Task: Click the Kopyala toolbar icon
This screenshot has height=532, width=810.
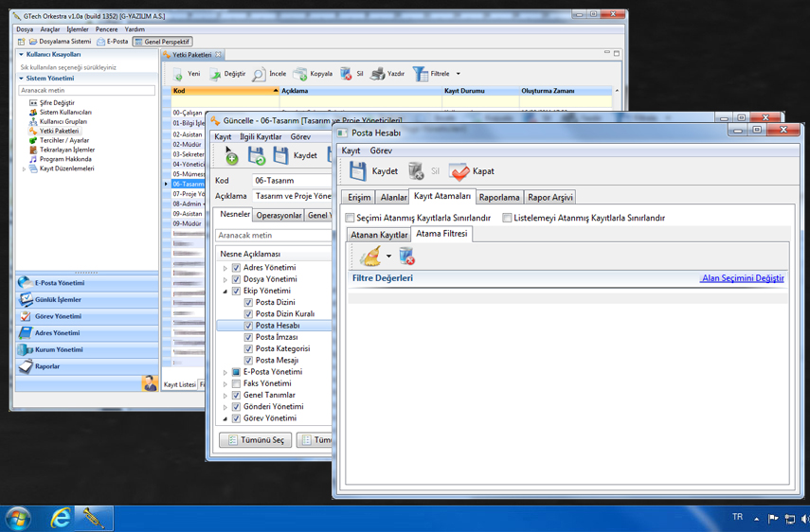Action: tap(300, 74)
